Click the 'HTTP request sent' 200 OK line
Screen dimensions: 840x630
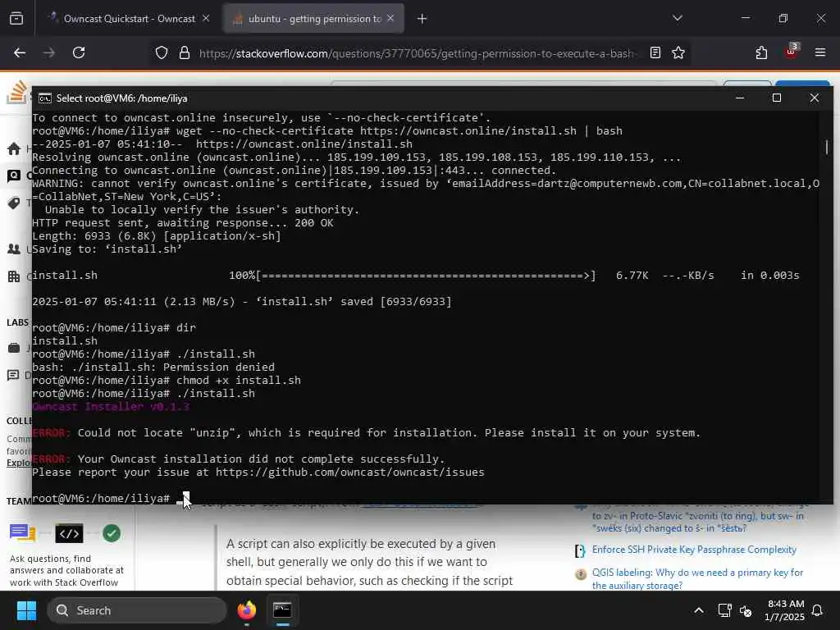click(183, 223)
